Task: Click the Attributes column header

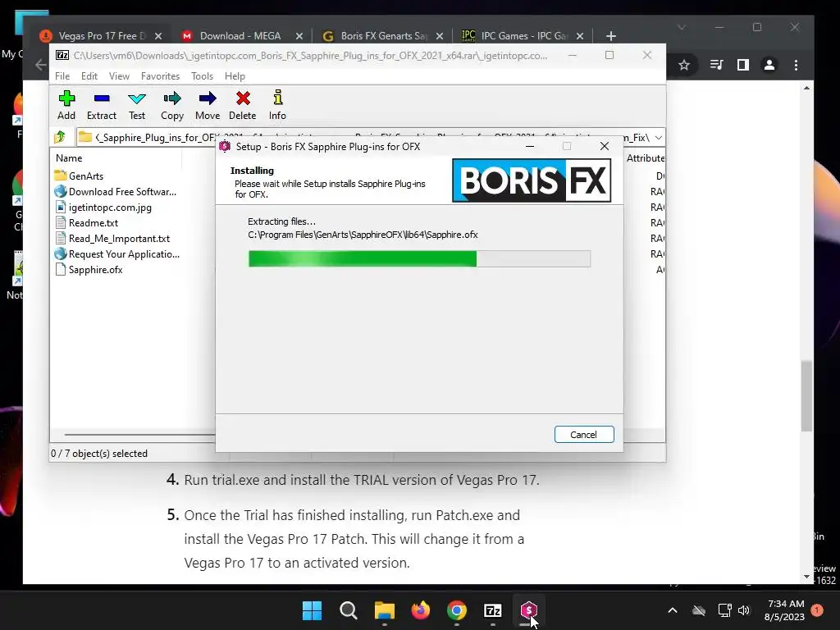Action: 645,158
